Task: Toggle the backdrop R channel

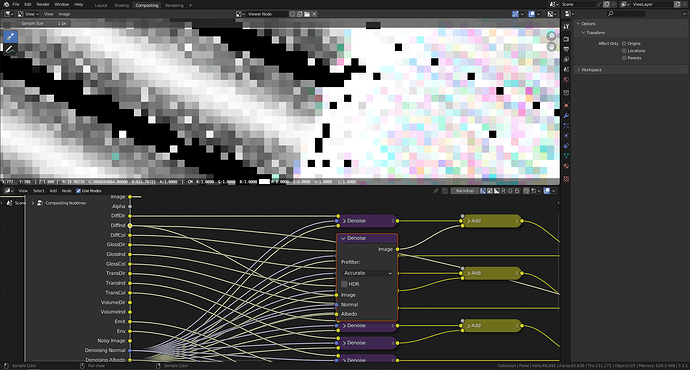Action: point(503,191)
